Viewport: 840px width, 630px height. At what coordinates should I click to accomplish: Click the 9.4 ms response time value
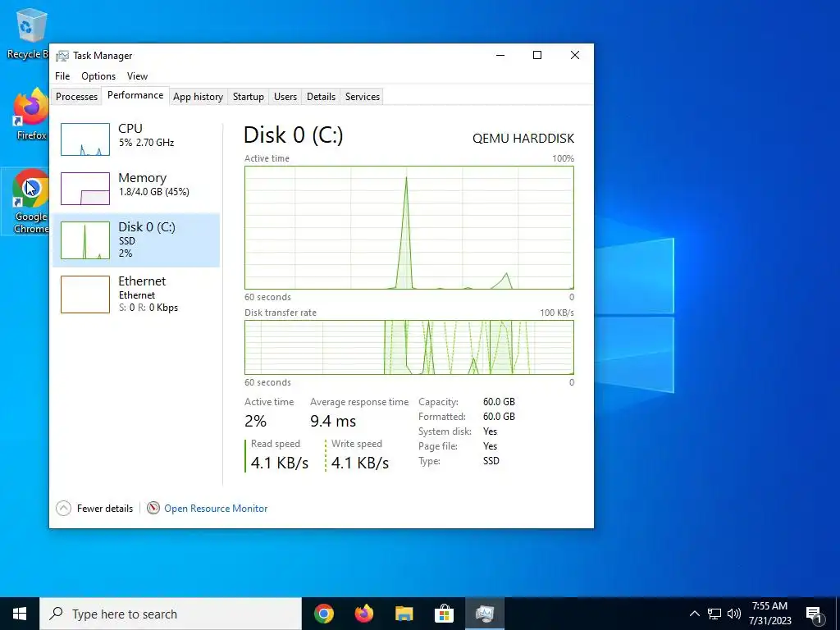[333, 421]
